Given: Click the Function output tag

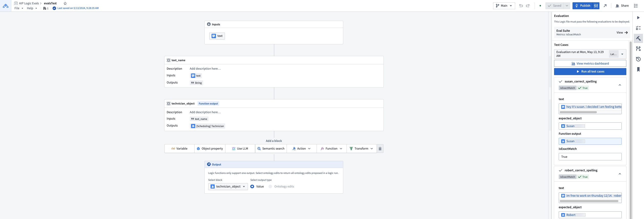Looking at the screenshot, I should click(208, 103).
